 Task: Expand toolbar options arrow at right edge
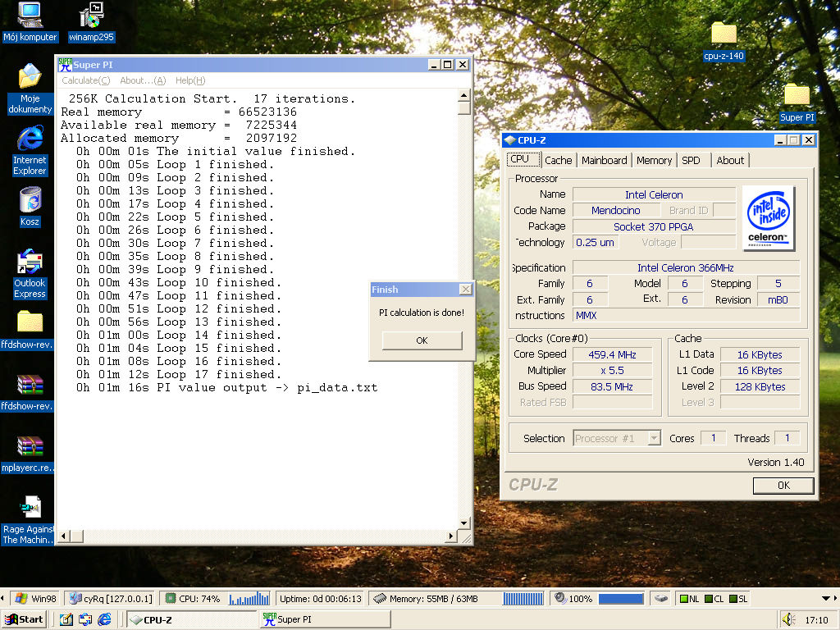click(x=825, y=598)
